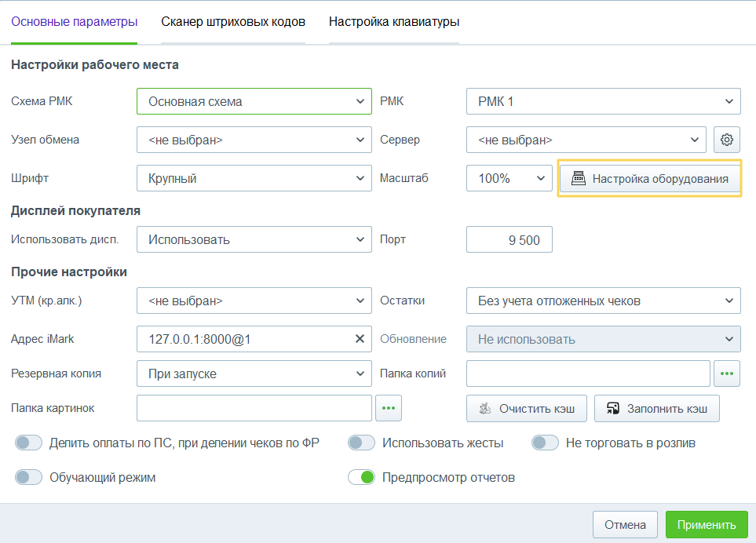This screenshot has height=543, width=756.
Task: Toggle Не торговать в розлив switch
Action: (545, 443)
